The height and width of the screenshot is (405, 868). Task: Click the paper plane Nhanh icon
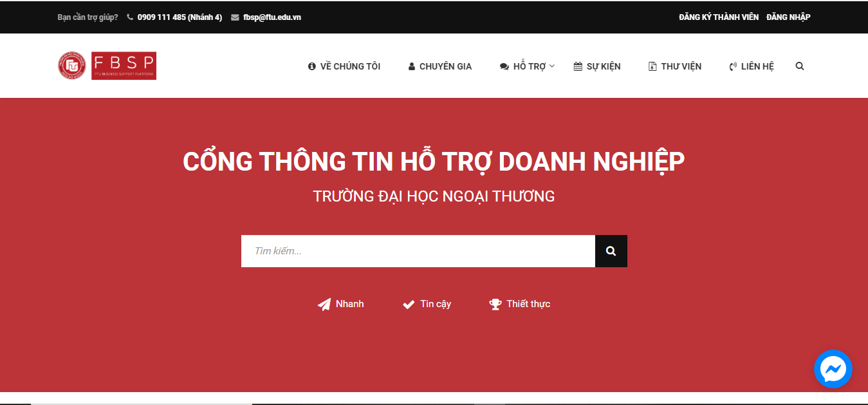324,305
